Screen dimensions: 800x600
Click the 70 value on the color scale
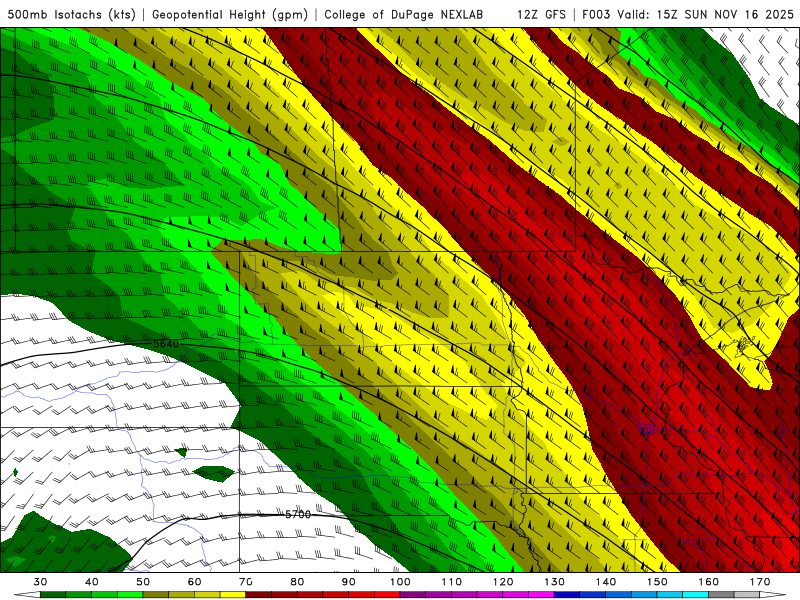[246, 582]
